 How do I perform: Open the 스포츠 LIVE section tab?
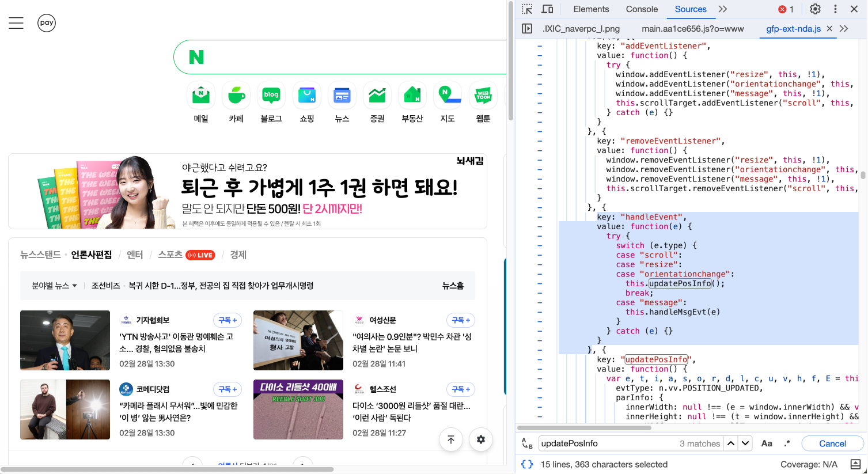(186, 255)
